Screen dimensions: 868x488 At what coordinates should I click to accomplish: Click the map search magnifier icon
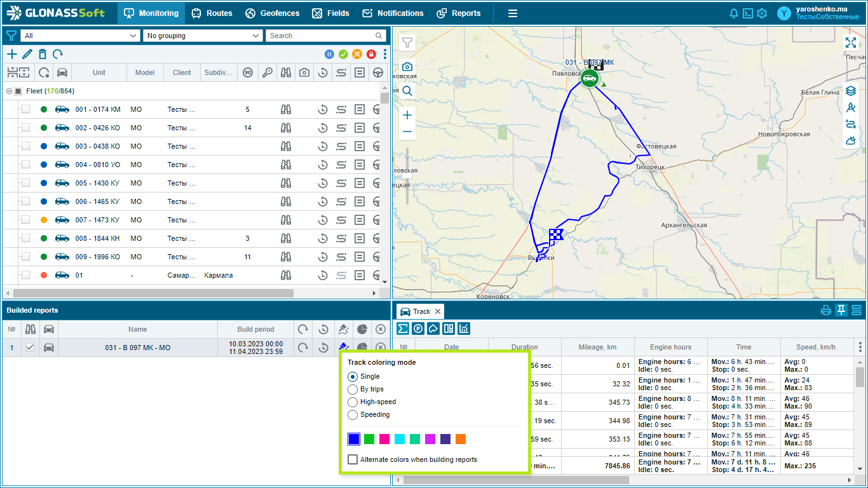pos(407,91)
